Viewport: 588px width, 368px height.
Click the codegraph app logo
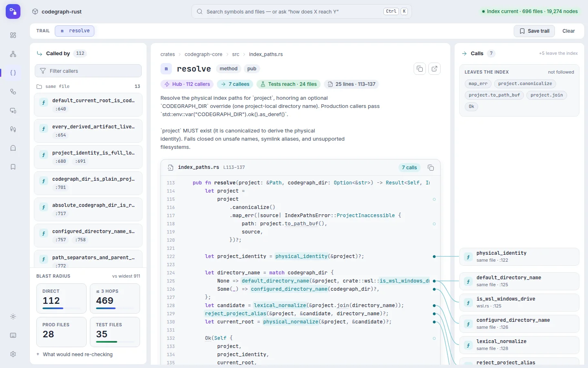point(13,11)
